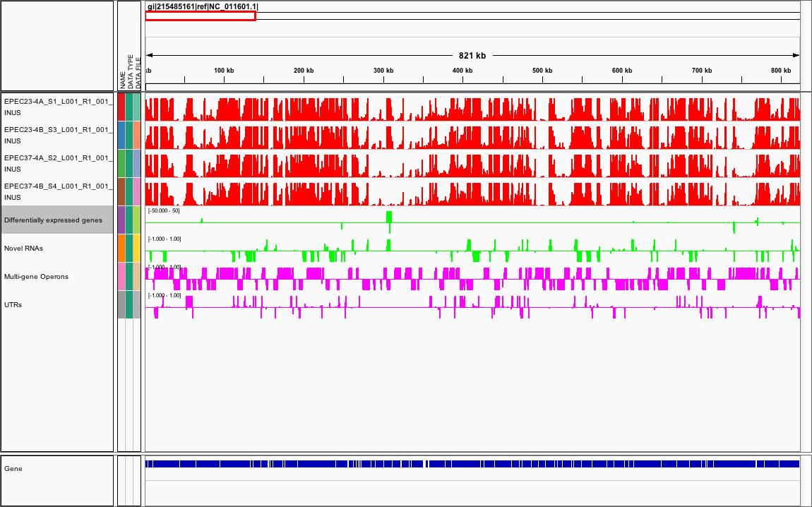812x507 pixels.
Task: Click the NAME color swatch for UTRs track
Action: tap(121, 304)
